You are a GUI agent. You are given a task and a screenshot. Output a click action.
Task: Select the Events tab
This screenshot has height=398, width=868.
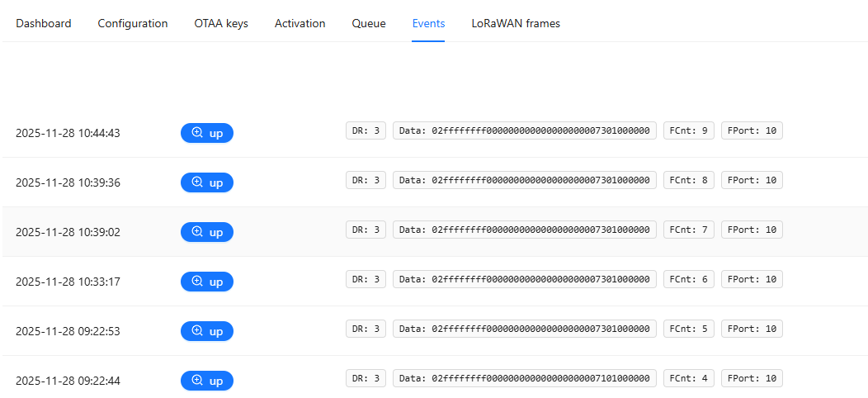428,23
